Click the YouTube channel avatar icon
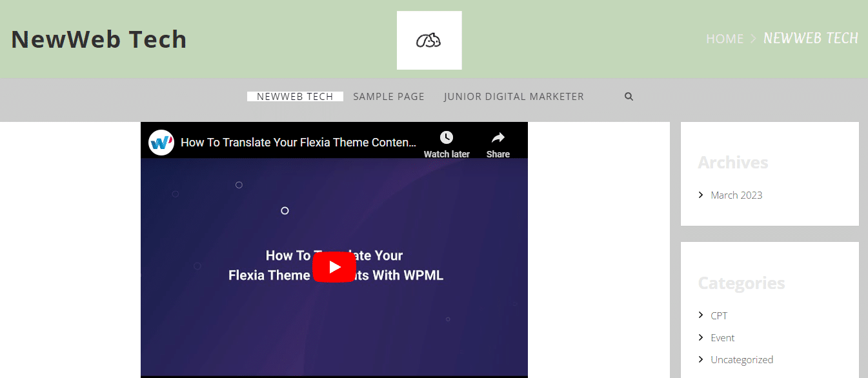Image resolution: width=868 pixels, height=378 pixels. (x=161, y=143)
